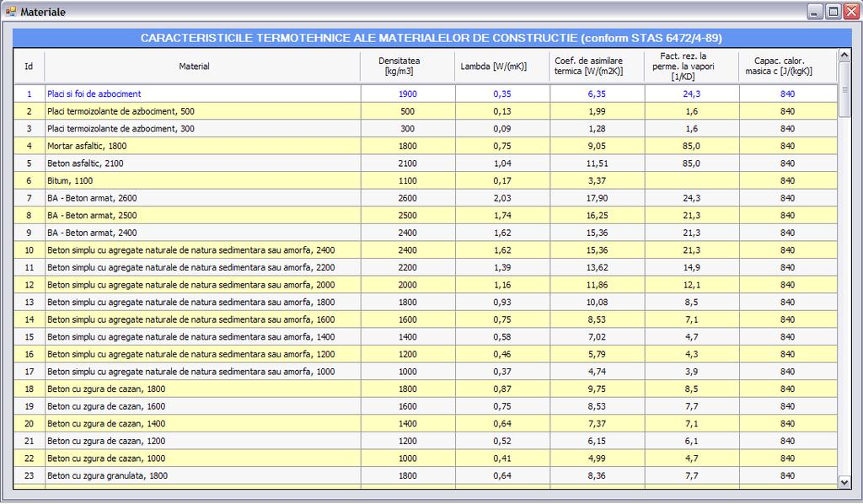The image size is (863, 504).
Task: Click thermal coefficient value '5,79'
Action: click(x=597, y=354)
